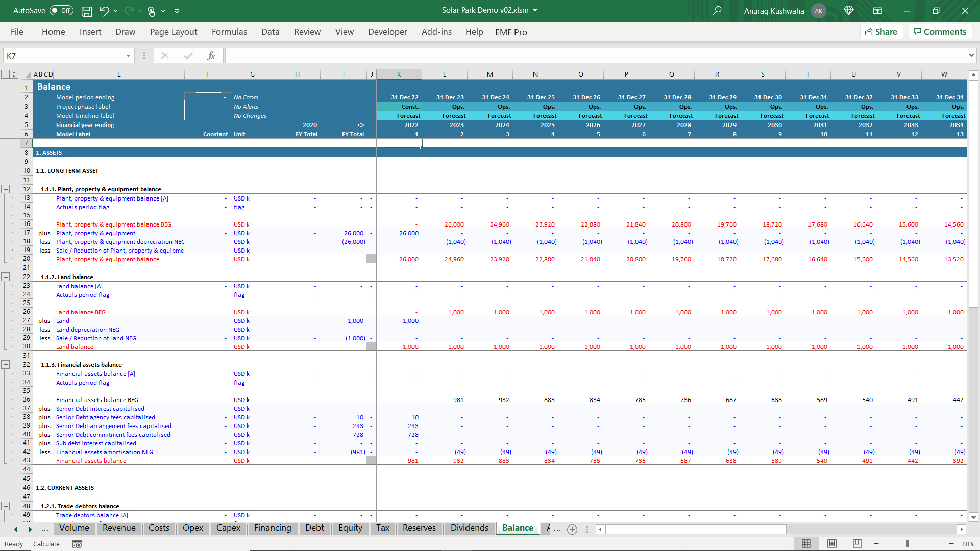980x551 pixels.
Task: Switch to the Dividends sheet tab
Action: click(x=469, y=528)
